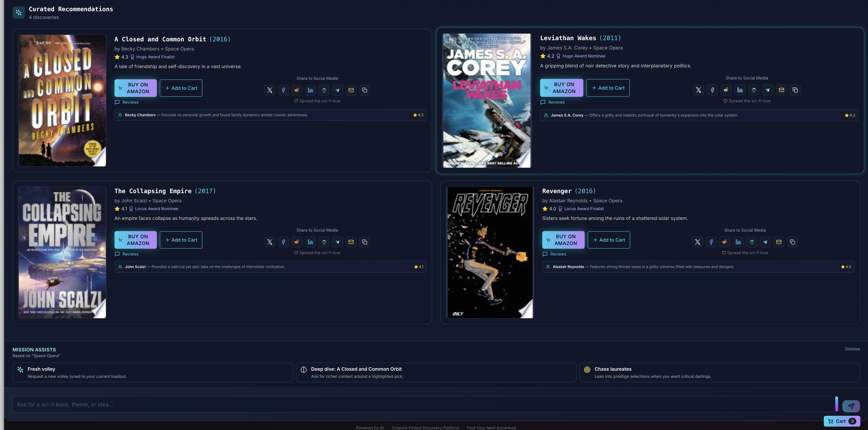
Task: Share Leviathan Wakes via WhatsApp
Action: (x=754, y=90)
